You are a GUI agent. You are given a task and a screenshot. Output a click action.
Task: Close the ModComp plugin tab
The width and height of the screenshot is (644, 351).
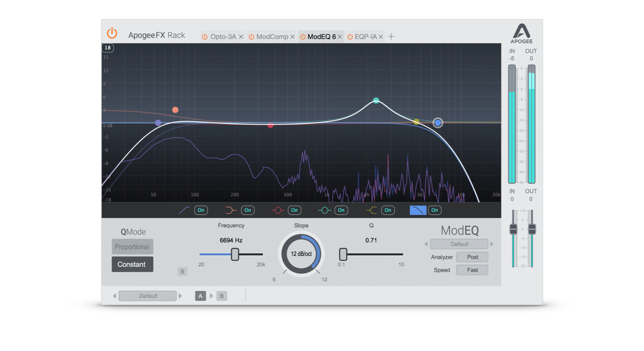click(x=292, y=37)
